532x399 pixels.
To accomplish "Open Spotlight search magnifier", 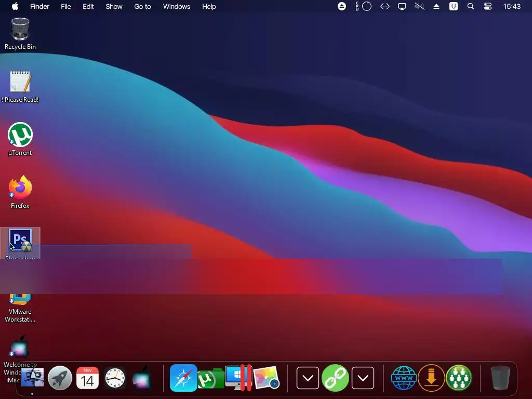I will coord(471,6).
